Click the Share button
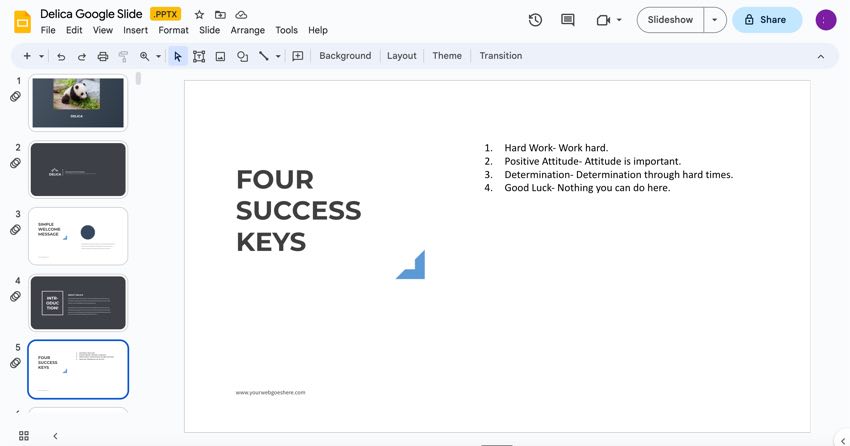850x446 pixels. 767,20
